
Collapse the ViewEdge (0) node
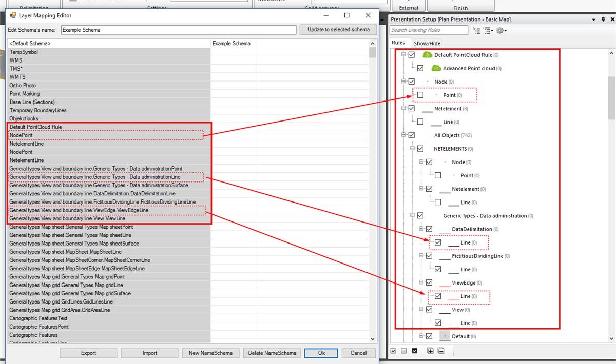coord(421,282)
